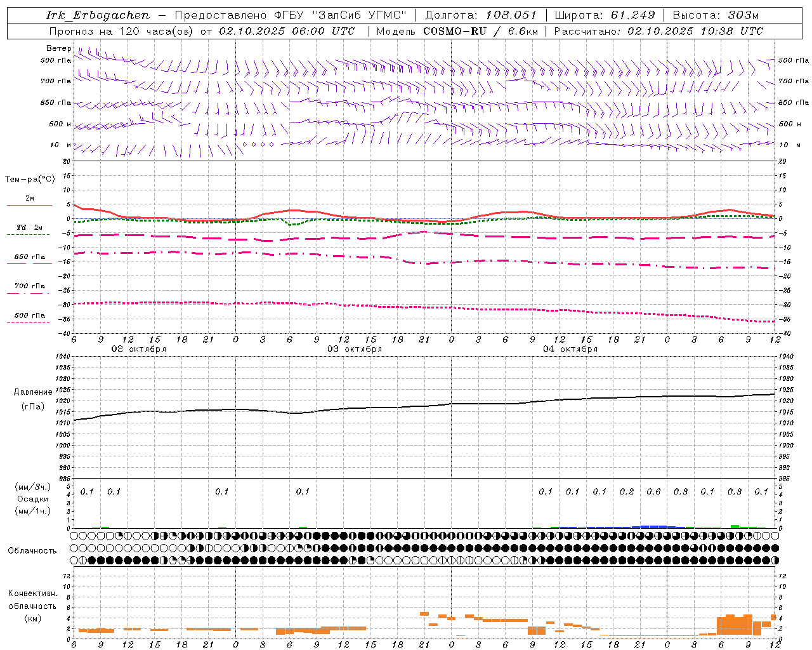Viewport: 812px width, 650px height.
Task: Click the latitude value Широта: 61.249
Action: [605, 15]
